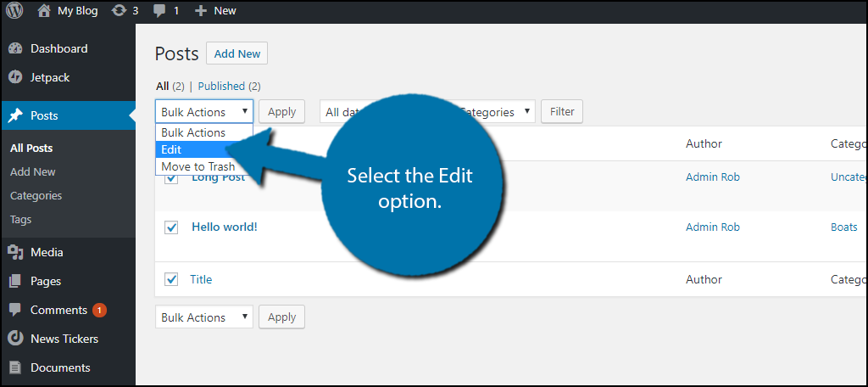868x387 pixels.
Task: Toggle the select-all checkbox beside Title
Action: pyautogui.click(x=171, y=279)
